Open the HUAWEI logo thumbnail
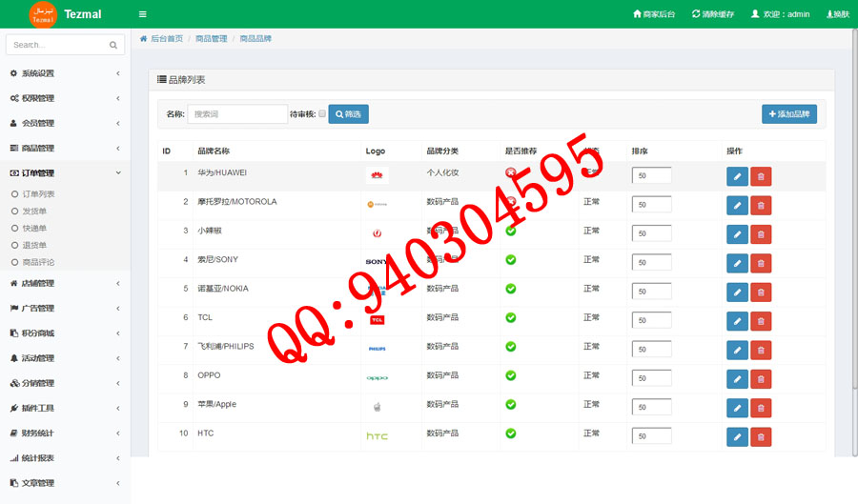Image resolution: width=858 pixels, height=504 pixels. [x=378, y=176]
